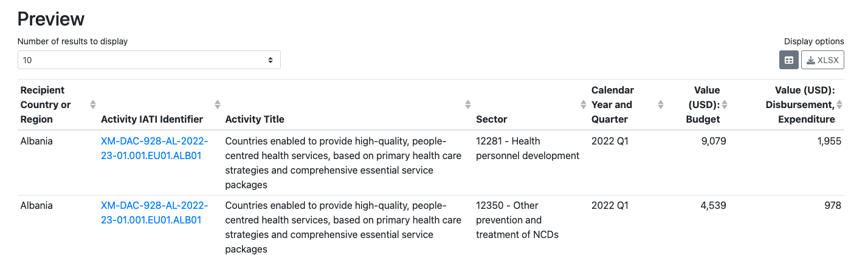Click the Recipient Country or Region header
Image resolution: width=868 pixels, height=255 pixels.
[x=46, y=104]
